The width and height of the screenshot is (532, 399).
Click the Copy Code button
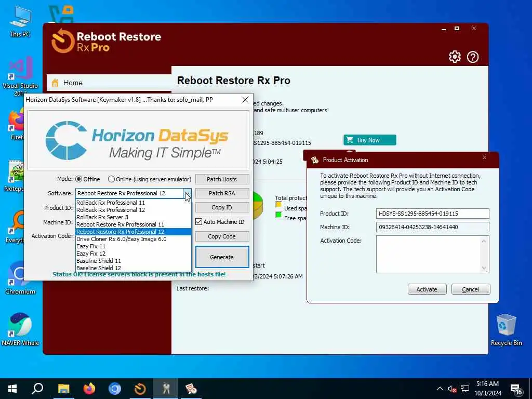222,236
